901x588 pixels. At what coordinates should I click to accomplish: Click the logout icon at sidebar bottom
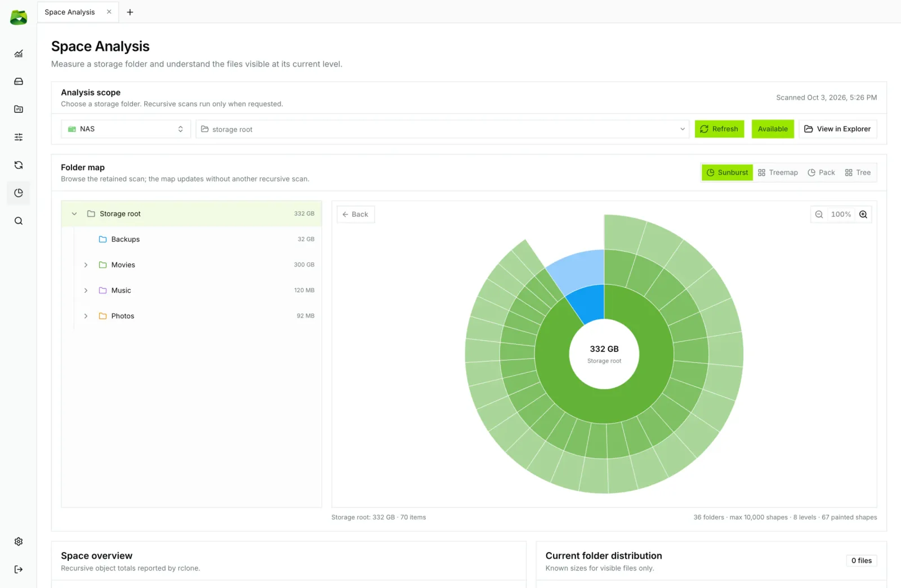pyautogui.click(x=19, y=569)
